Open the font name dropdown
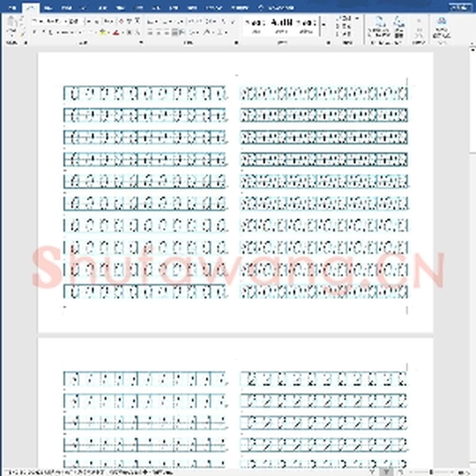Screen dimensions: 476x476 click(66, 22)
